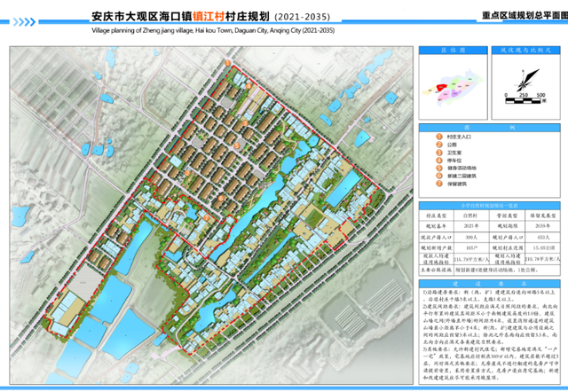Image resolution: width=568 pixels, height=392 pixels.
Task: Click the 重点区域规划总平面图 heading
Action: tap(525, 16)
